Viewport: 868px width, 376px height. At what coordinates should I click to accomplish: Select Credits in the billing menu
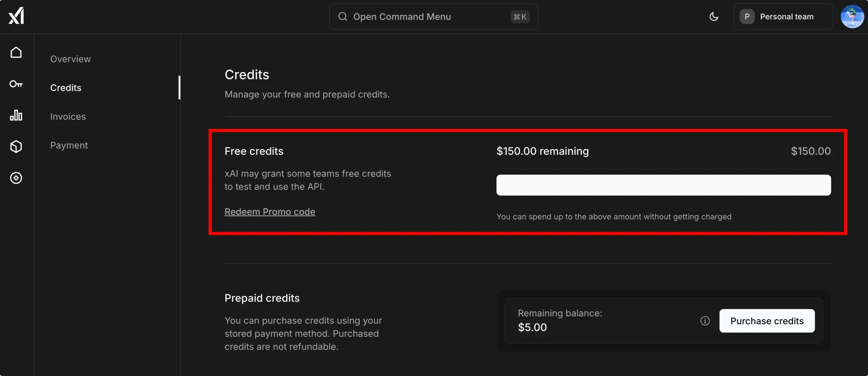(x=66, y=88)
